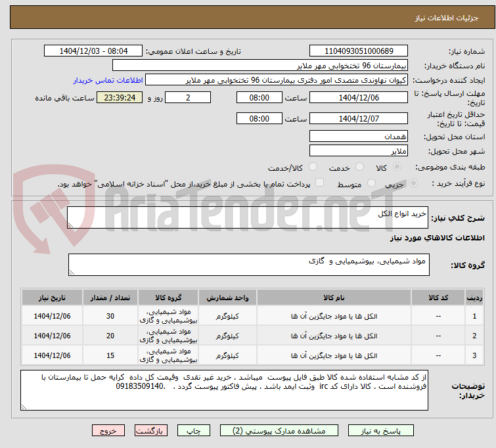Click quantity 15 in row 3
The image size is (496, 448).
coord(110,355)
